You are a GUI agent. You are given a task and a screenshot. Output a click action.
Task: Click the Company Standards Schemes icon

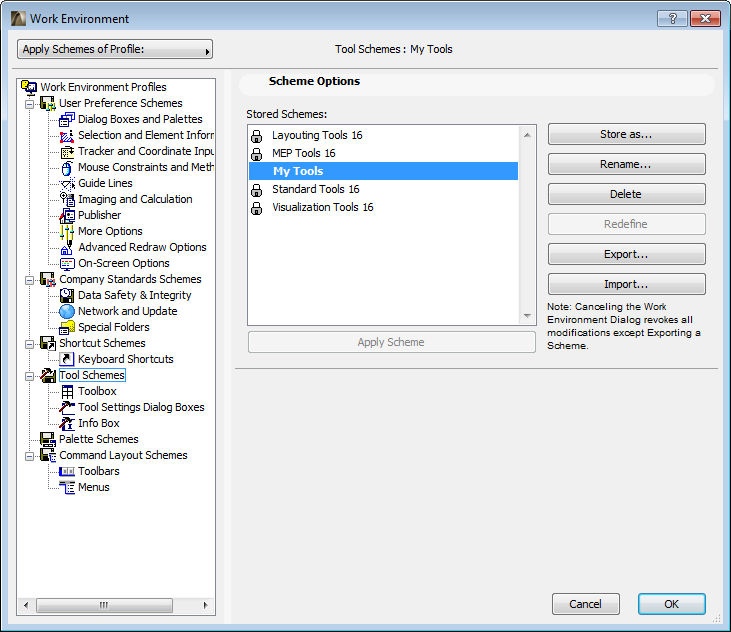48,279
